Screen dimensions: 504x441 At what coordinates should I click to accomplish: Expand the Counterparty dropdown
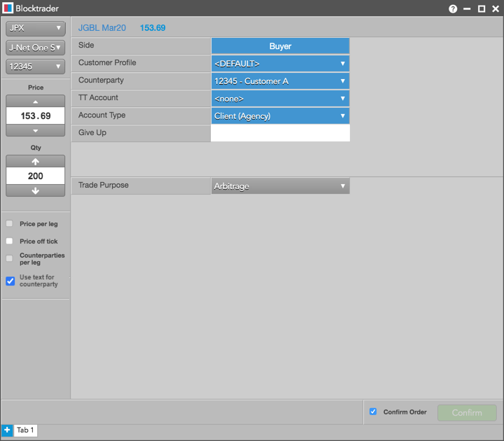tap(280, 81)
